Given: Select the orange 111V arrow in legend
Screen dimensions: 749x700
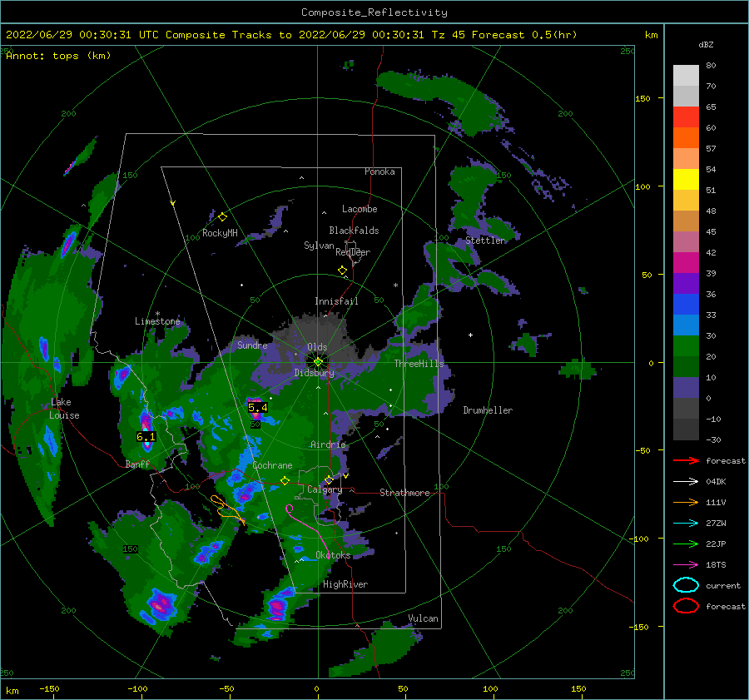Looking at the screenshot, I should tap(686, 502).
